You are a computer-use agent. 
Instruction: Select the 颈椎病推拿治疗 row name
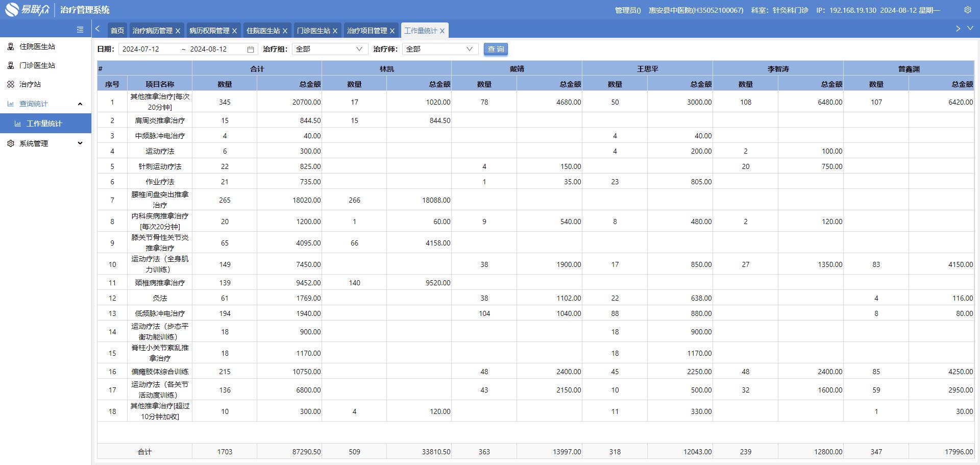(160, 283)
